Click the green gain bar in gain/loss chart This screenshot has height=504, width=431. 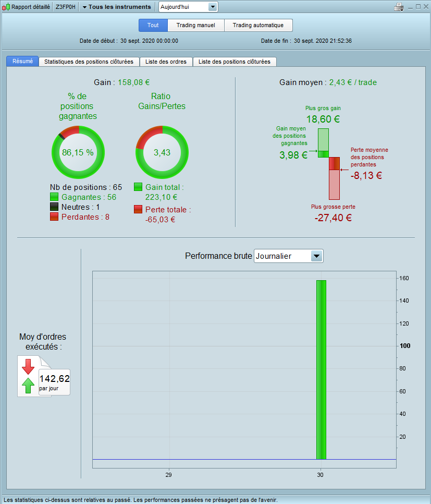(x=324, y=143)
